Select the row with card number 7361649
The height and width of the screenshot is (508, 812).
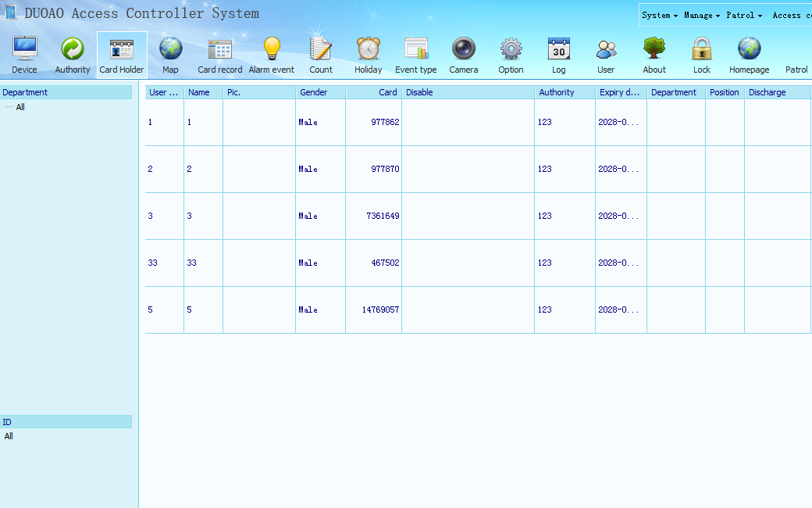point(383,216)
